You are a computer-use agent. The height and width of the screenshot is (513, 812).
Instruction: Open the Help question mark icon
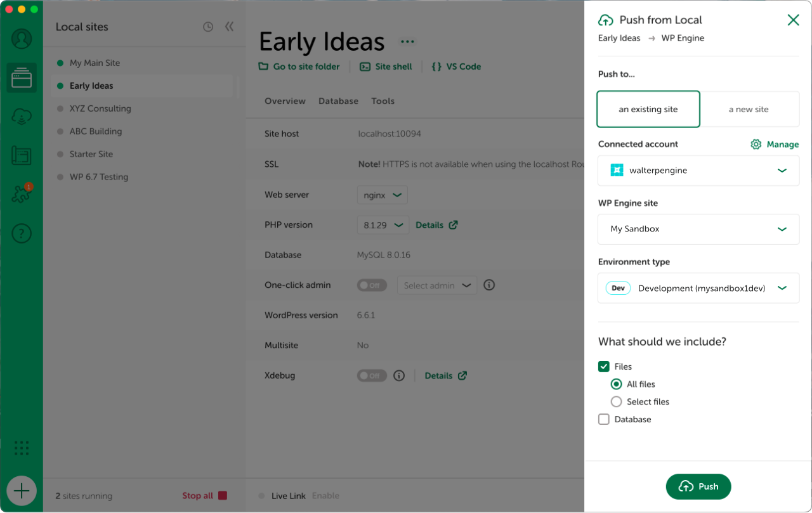pos(22,233)
